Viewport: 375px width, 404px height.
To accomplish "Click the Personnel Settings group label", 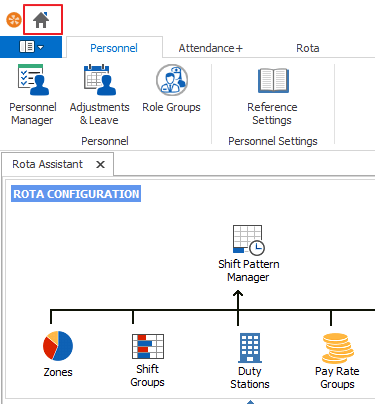I will tap(273, 141).
